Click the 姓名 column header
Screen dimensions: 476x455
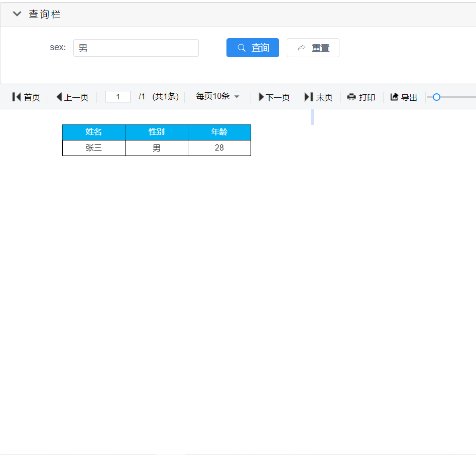pyautogui.click(x=94, y=132)
